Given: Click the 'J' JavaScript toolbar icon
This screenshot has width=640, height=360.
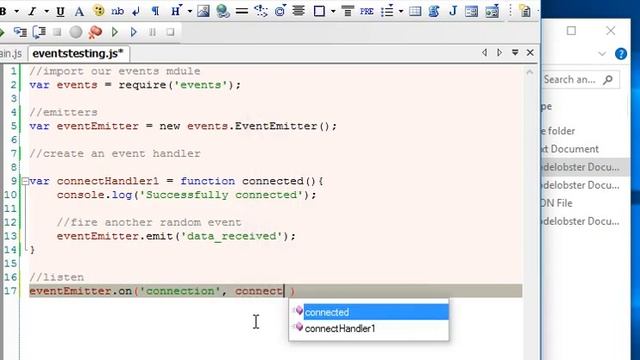Looking at the screenshot, I should pos(453,11).
